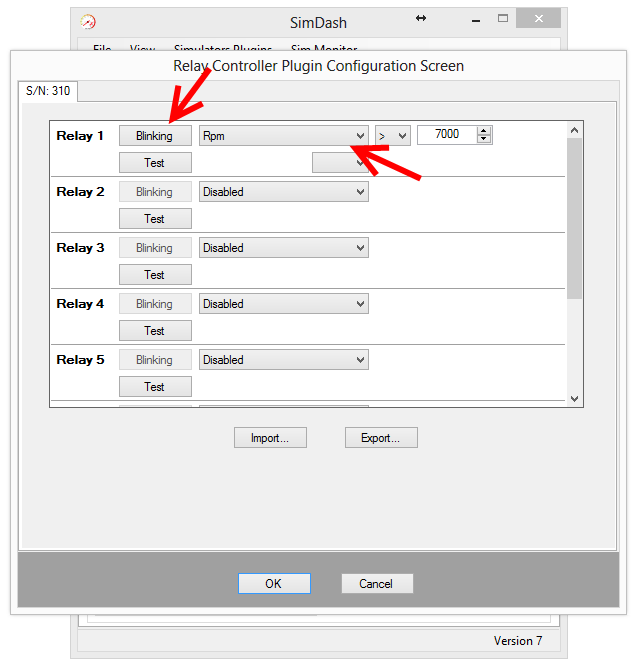
Task: Click the 7000 threshold value field
Action: pyautogui.click(x=446, y=135)
